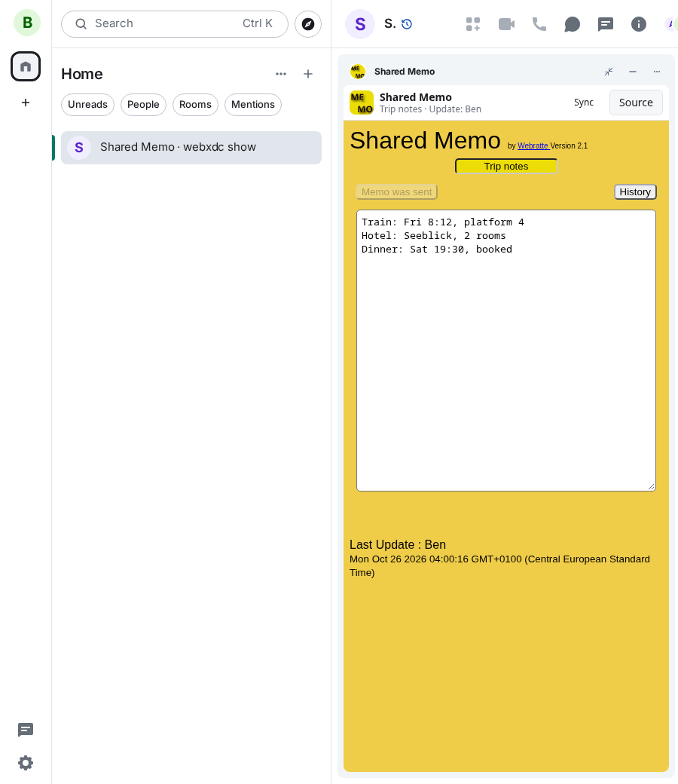Go to the Home space icon

[26, 66]
